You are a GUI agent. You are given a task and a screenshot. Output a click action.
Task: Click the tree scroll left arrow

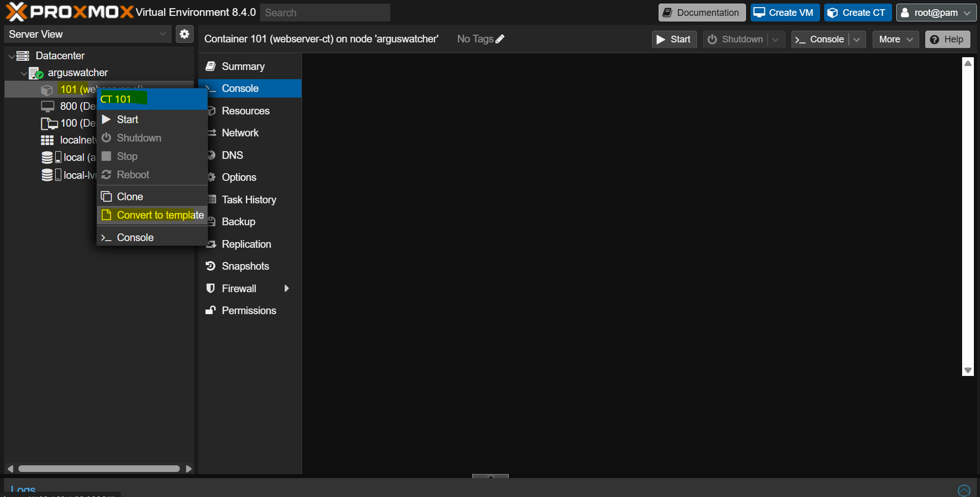click(x=10, y=468)
